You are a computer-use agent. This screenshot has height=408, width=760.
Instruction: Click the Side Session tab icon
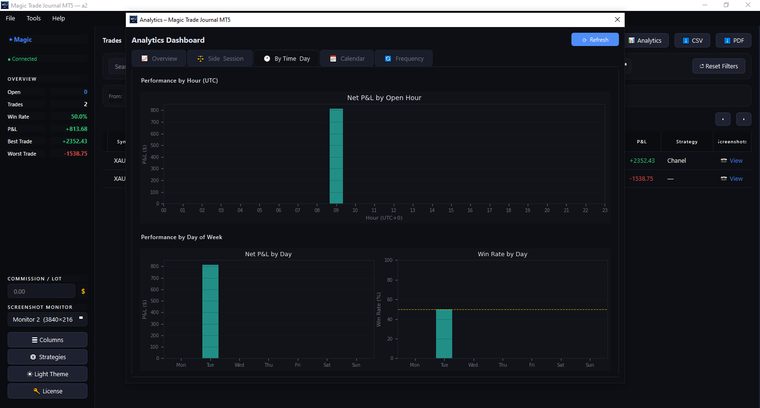click(x=200, y=59)
